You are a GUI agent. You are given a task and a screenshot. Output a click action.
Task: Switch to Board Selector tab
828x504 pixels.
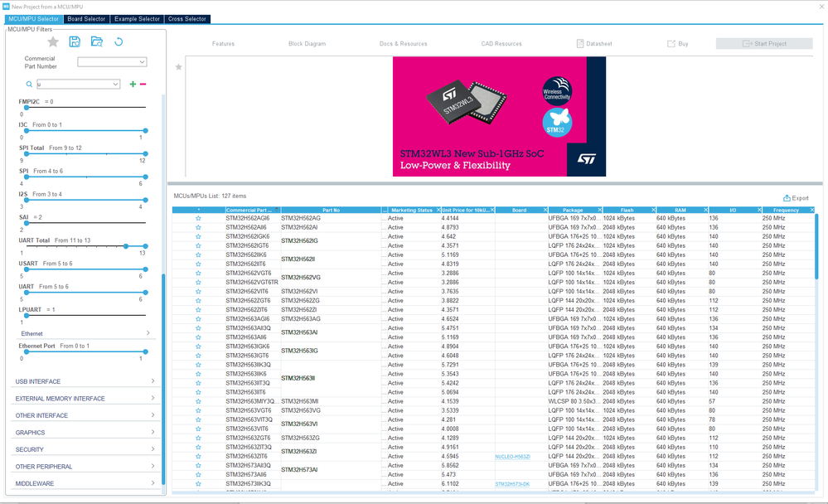tap(86, 19)
